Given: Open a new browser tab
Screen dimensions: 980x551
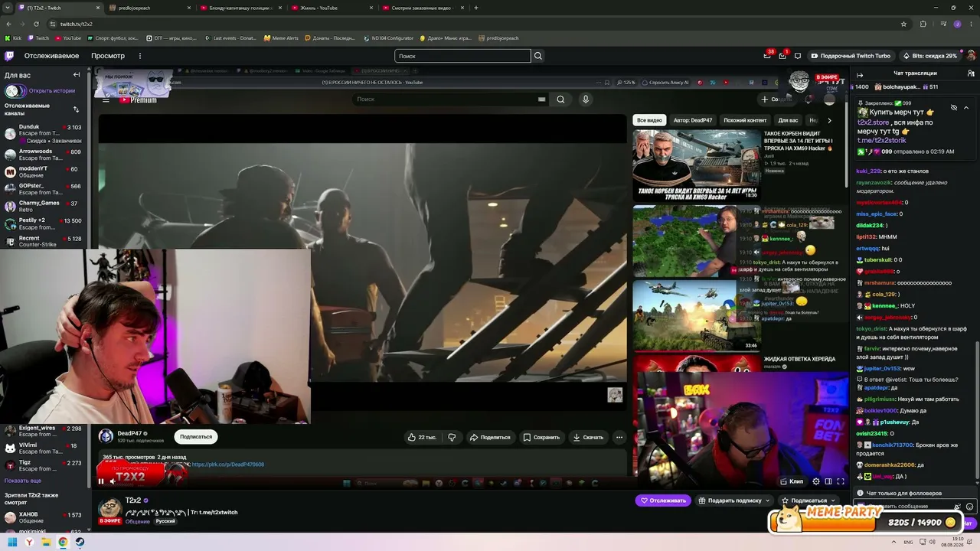Looking at the screenshot, I should 476,8.
